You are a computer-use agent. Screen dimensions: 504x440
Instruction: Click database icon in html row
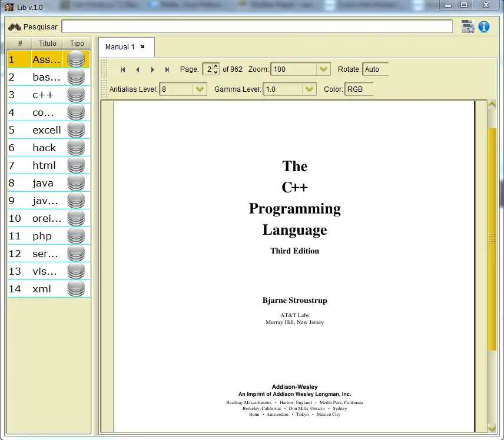(x=76, y=165)
